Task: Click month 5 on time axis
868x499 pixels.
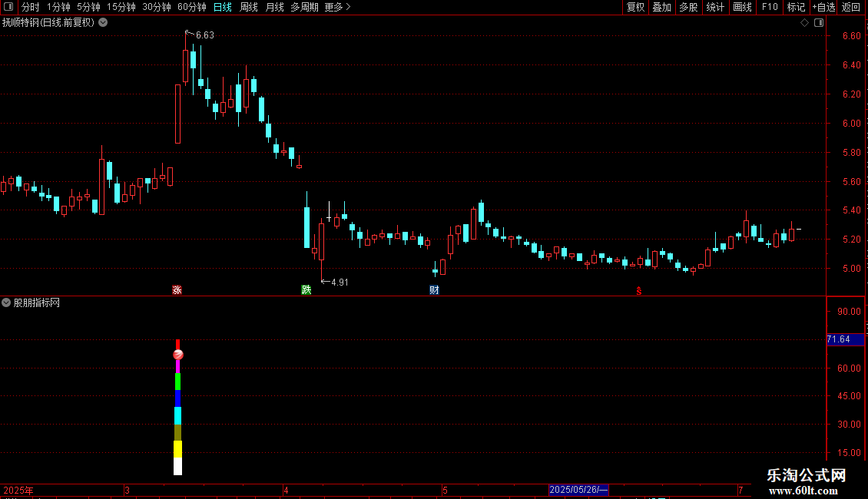Action: tap(445, 490)
